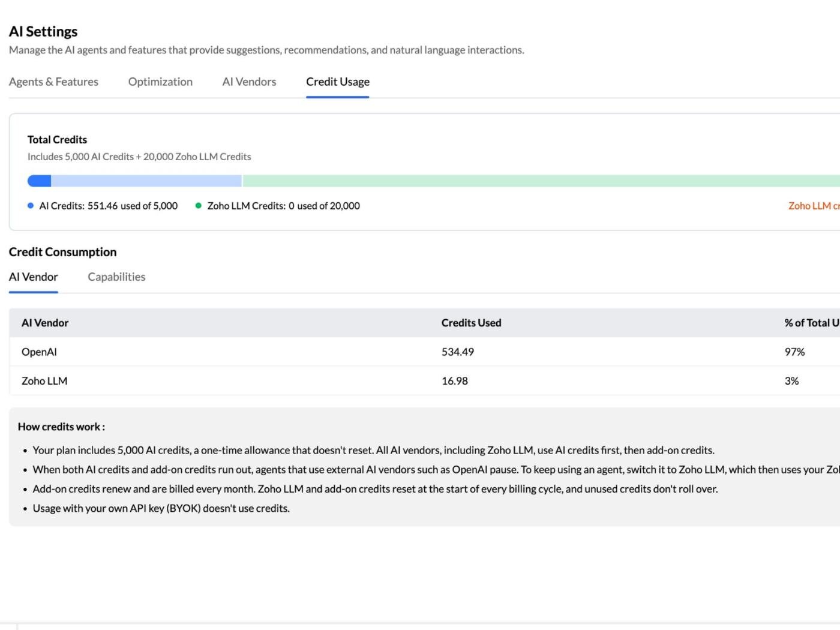Image resolution: width=840 pixels, height=630 pixels.
Task: Click the "How credits work :" heading
Action: [x=61, y=427]
